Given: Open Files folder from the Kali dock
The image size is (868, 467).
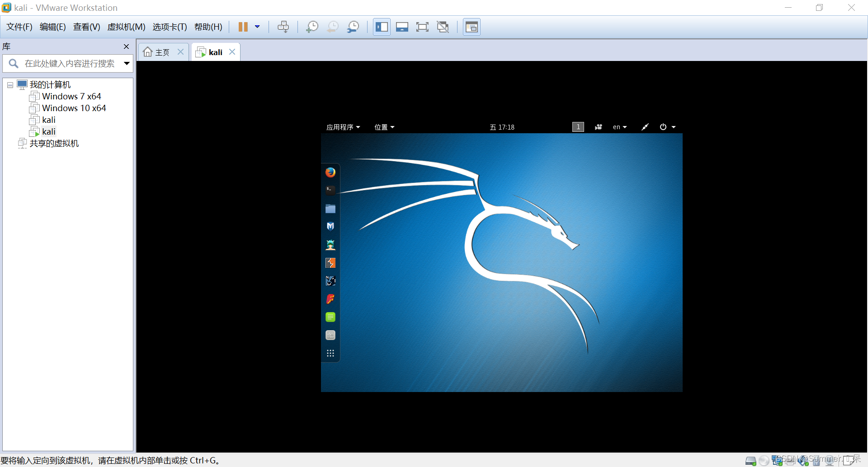Looking at the screenshot, I should click(x=330, y=209).
